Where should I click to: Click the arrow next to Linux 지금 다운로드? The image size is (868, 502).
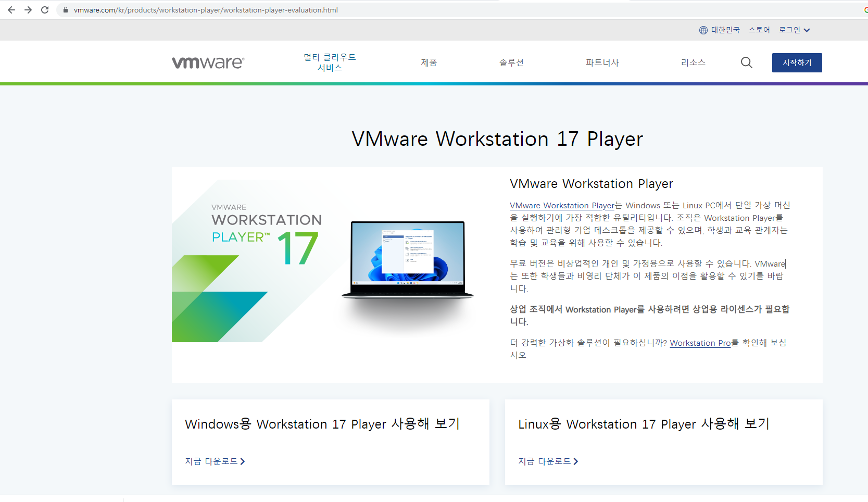pyautogui.click(x=576, y=461)
